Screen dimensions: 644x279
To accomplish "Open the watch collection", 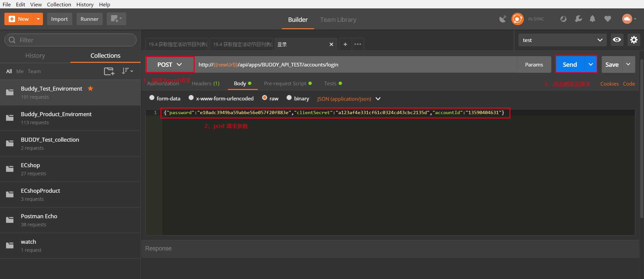I will click(x=70, y=246).
